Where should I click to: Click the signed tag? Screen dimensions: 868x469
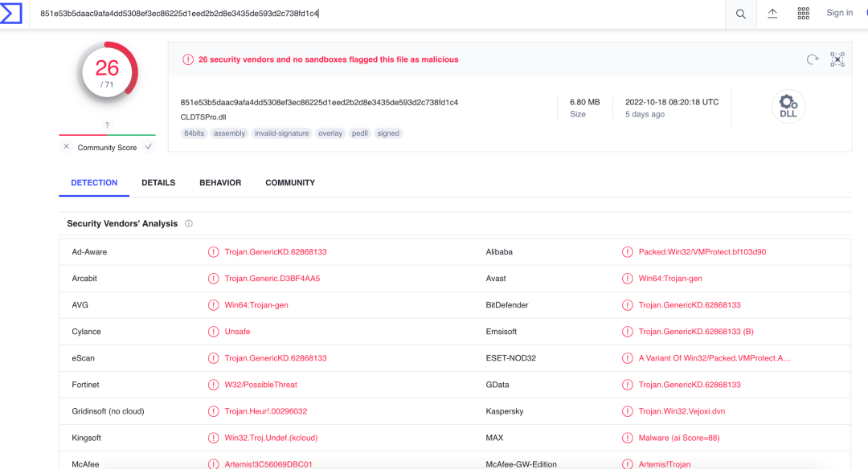pyautogui.click(x=388, y=133)
